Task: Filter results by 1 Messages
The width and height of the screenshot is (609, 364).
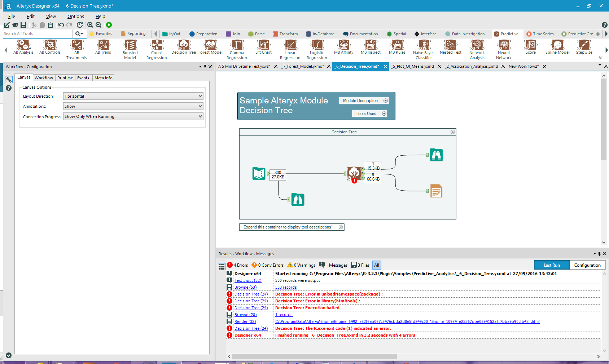Action: (x=333, y=265)
